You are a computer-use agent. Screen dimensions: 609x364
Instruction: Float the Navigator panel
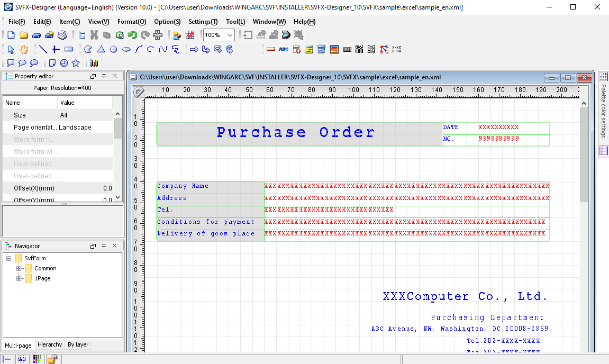coord(93,246)
